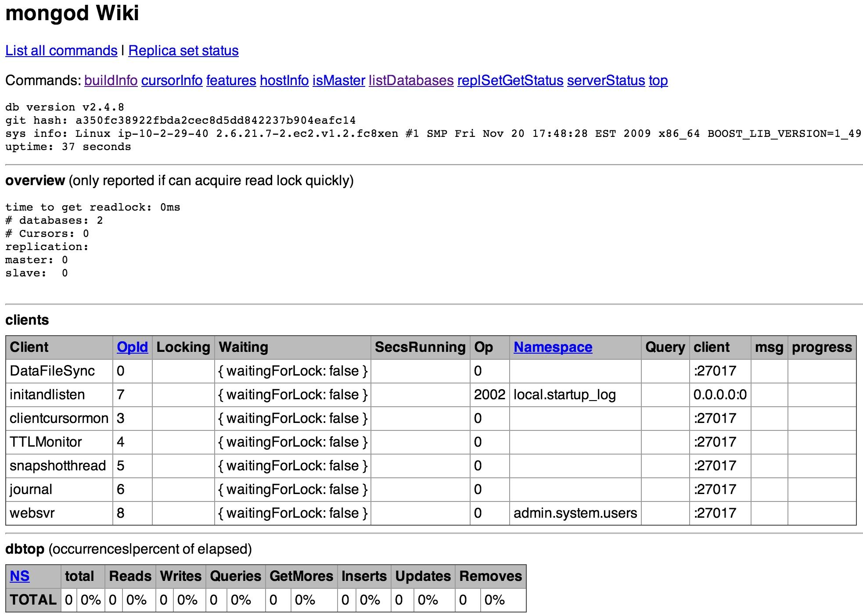The width and height of the screenshot is (863, 616).
Task: Click the NS header link in dbtop
Action: [x=20, y=576]
